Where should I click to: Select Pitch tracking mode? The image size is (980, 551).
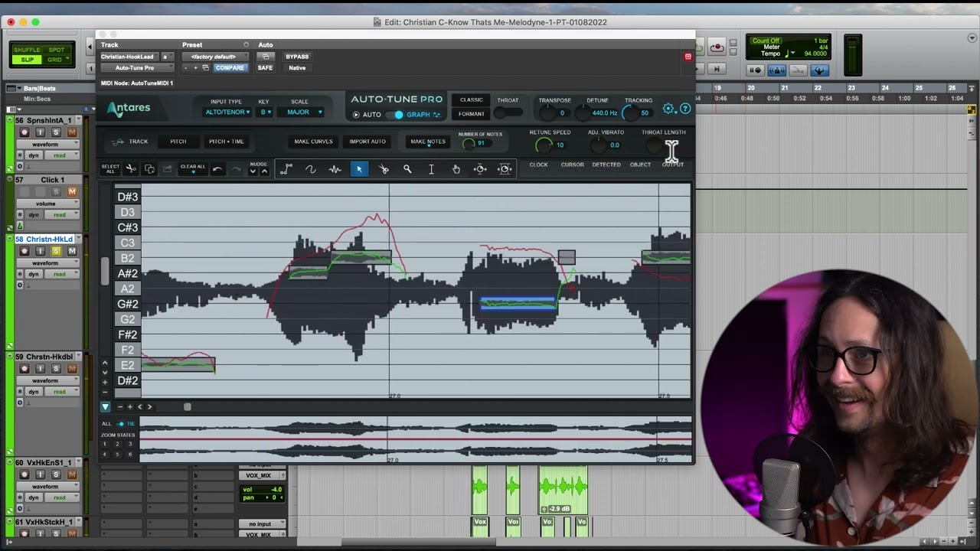(x=178, y=142)
